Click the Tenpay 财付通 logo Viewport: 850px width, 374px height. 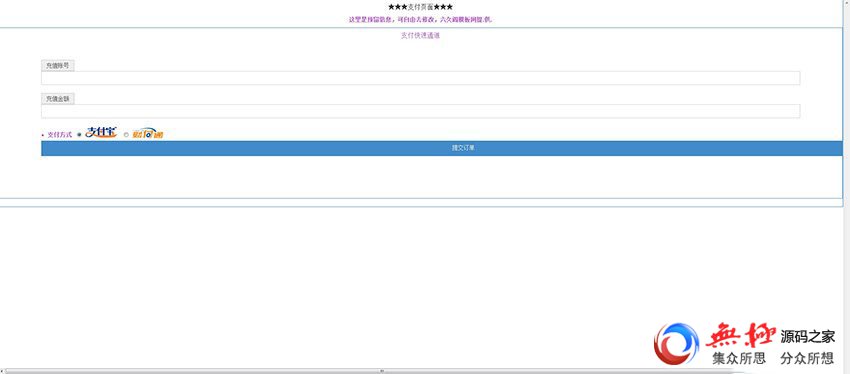point(147,133)
